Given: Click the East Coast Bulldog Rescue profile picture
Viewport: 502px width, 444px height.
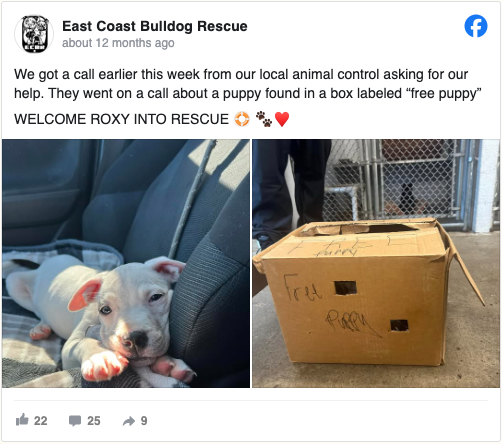Looking at the screenshot, I should 34,34.
